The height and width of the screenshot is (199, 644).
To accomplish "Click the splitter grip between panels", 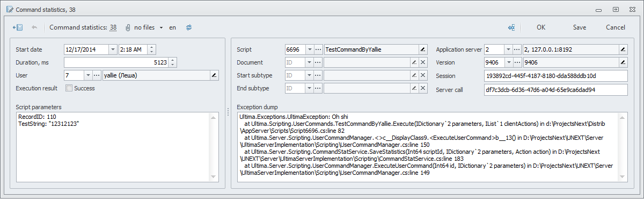I will pos(228,112).
